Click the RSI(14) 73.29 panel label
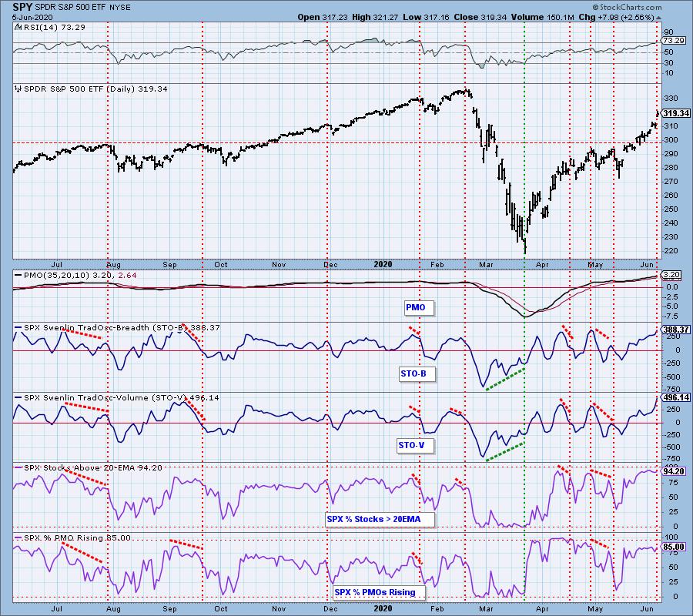 (53, 28)
